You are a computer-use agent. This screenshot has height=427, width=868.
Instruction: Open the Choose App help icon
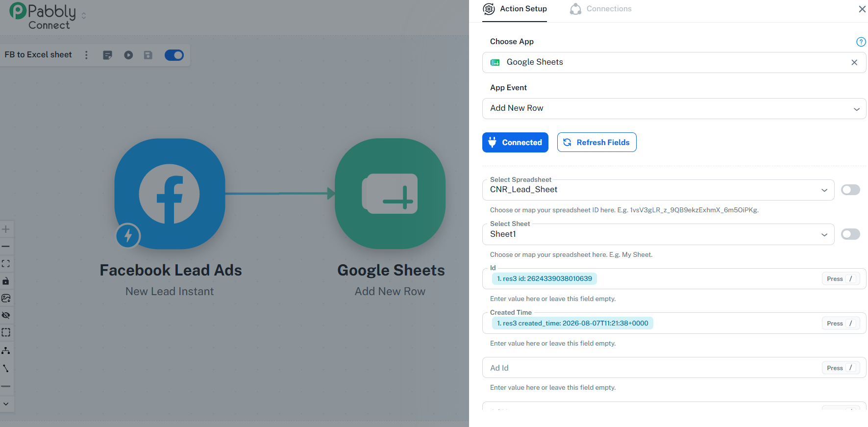pyautogui.click(x=861, y=42)
